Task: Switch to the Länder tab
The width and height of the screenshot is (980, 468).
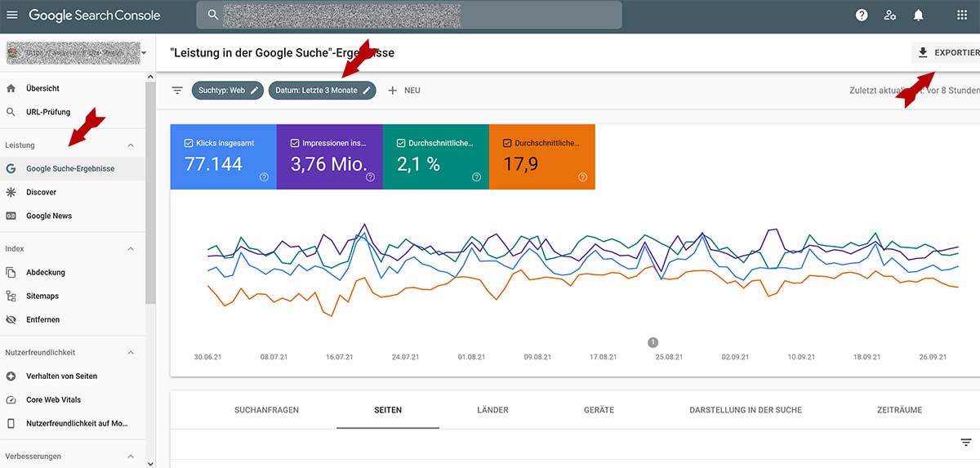Action: point(492,410)
